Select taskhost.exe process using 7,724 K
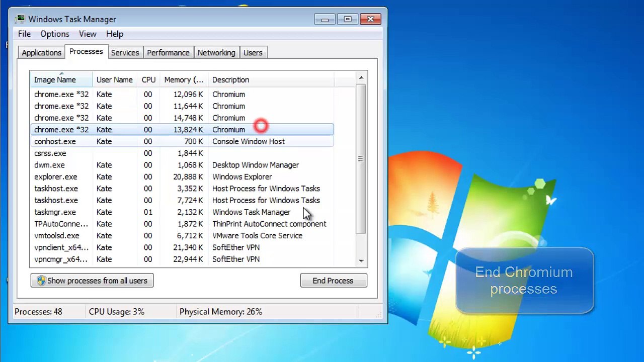This screenshot has width=644, height=362. point(182,200)
